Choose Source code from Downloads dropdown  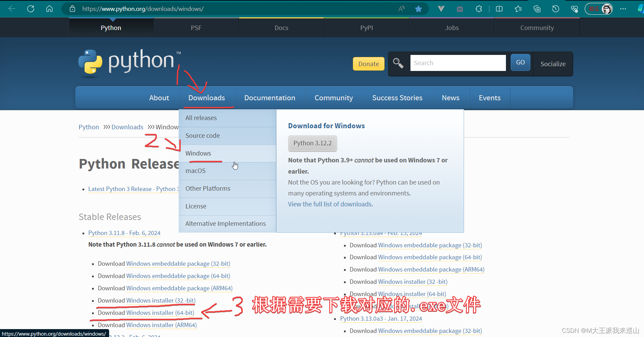point(227,136)
